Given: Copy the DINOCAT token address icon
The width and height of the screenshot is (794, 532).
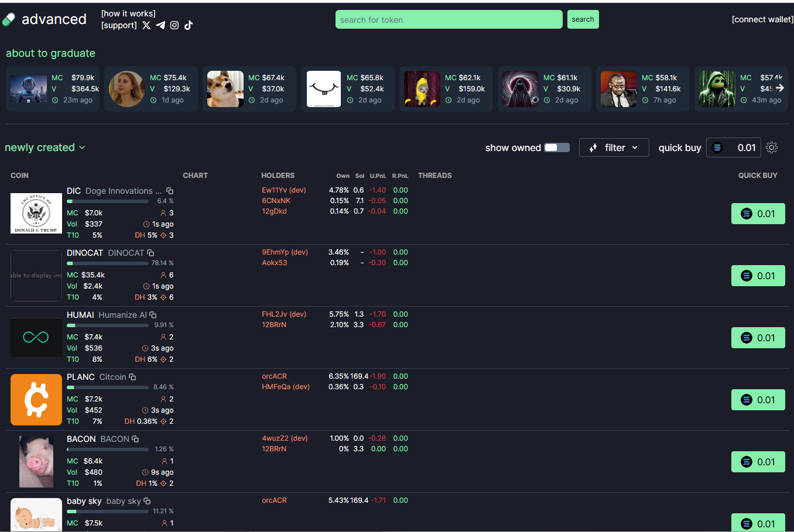Looking at the screenshot, I should [x=150, y=253].
